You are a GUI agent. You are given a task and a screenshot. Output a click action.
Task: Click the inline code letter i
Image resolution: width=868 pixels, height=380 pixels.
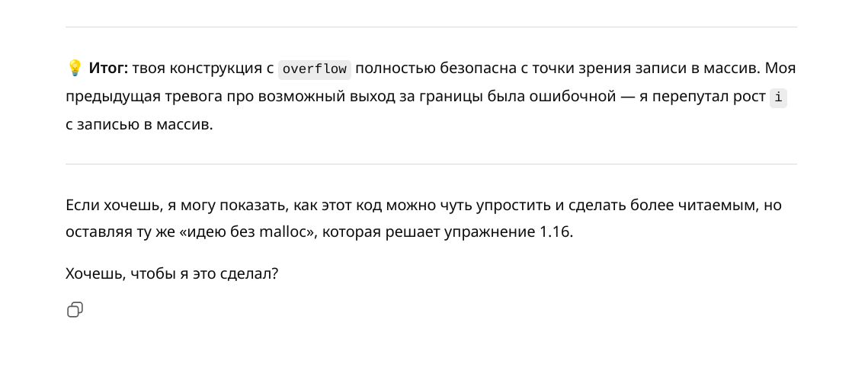(777, 97)
